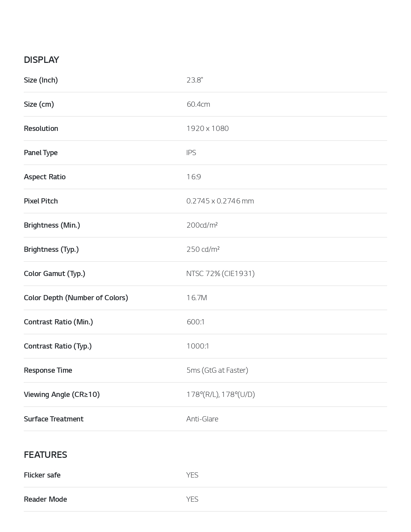
Task: Click the 200cd/m² minimum brightness value
Action: click(202, 225)
